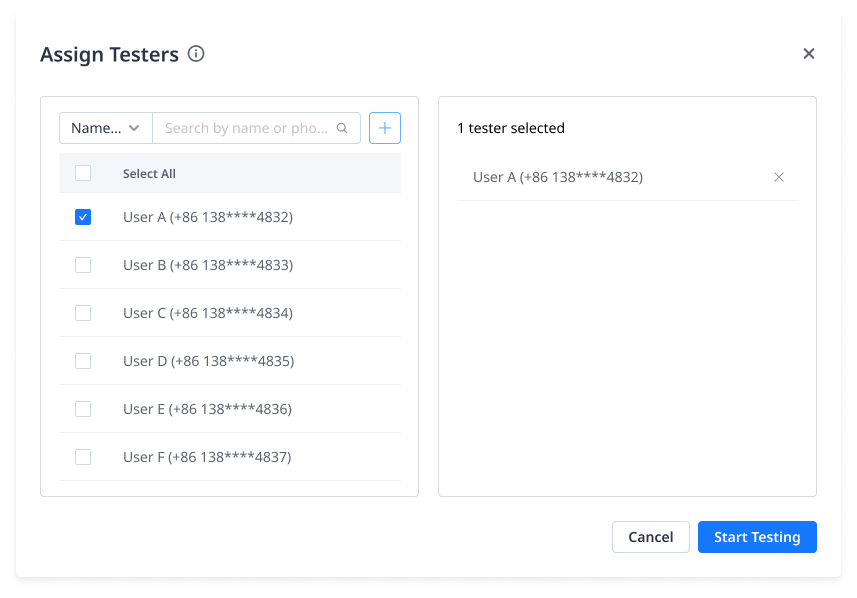Check the checkbox for User C
857x598 pixels.
83,312
